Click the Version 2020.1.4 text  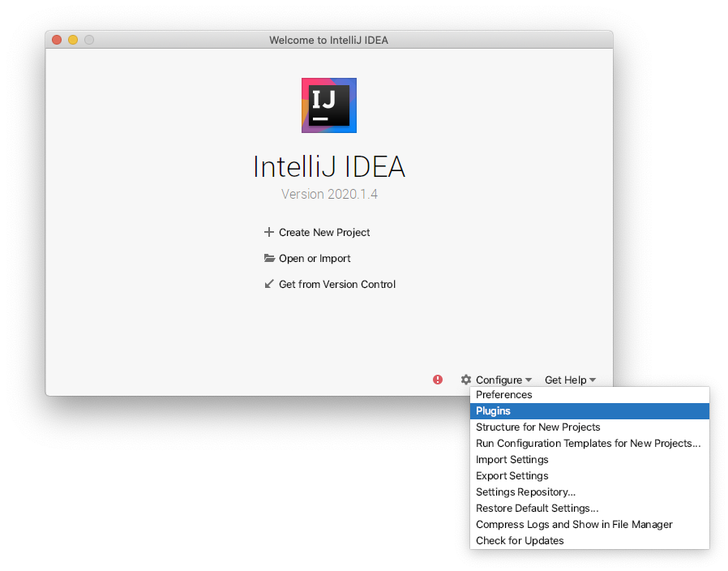[329, 194]
